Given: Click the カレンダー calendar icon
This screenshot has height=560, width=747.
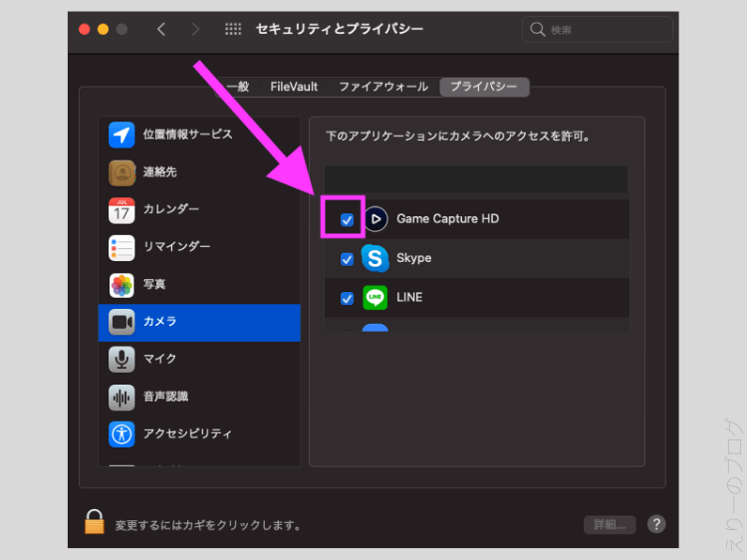Looking at the screenshot, I should pyautogui.click(x=122, y=209).
